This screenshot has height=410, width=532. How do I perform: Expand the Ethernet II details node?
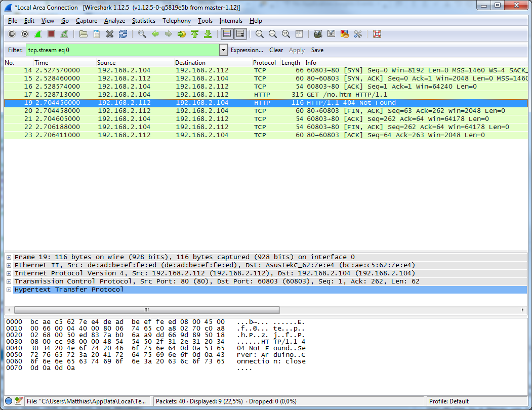(9, 265)
